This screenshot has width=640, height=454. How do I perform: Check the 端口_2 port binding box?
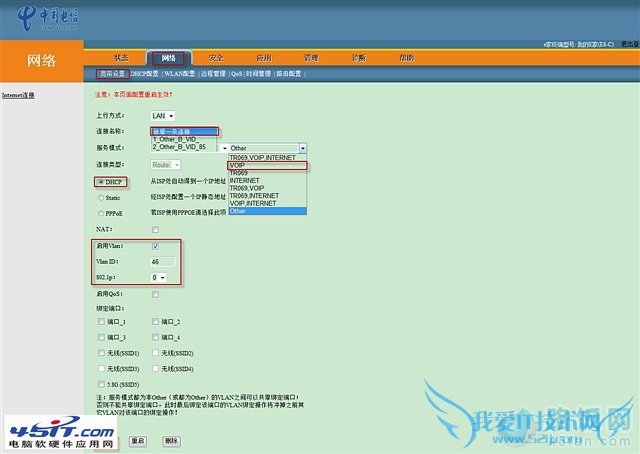[x=156, y=322]
